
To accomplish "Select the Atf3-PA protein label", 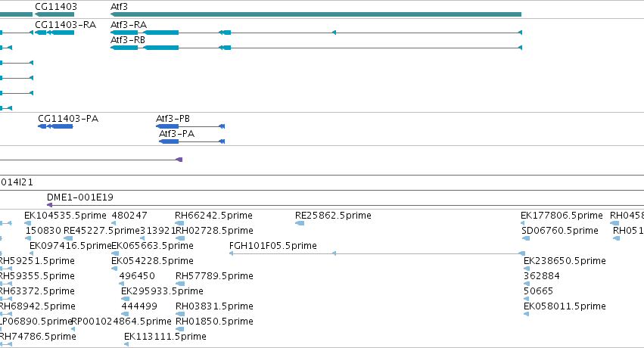I will click(x=176, y=134).
